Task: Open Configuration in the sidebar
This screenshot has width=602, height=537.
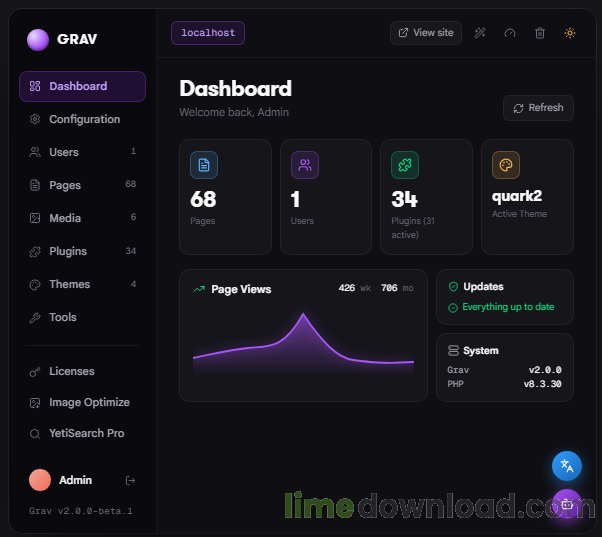Action: coord(82,119)
